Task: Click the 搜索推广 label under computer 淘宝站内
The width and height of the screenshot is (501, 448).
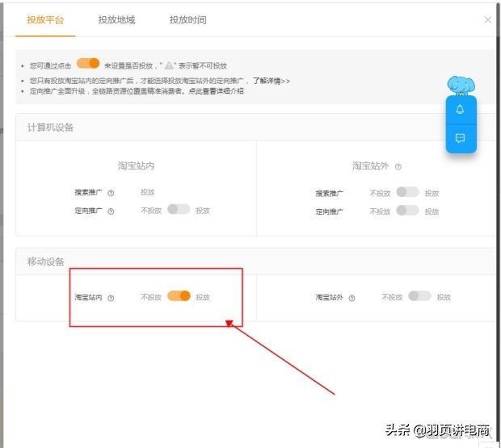Action: (88, 192)
